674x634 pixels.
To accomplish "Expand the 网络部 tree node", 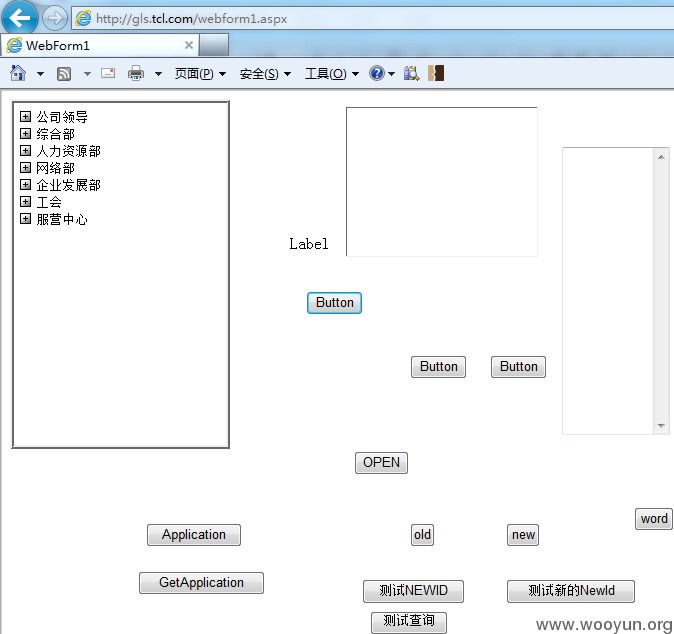I will tap(25, 167).
